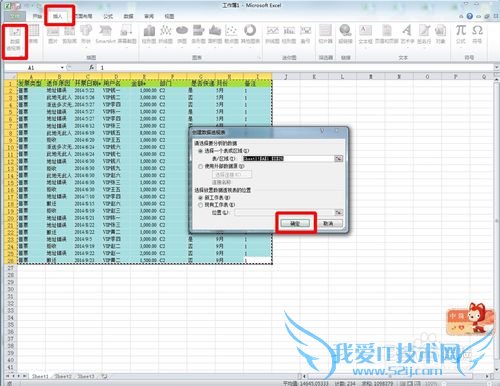Insert a Signature Line (签名行)
This screenshot has height=386, width=500.
[x=424, y=35]
